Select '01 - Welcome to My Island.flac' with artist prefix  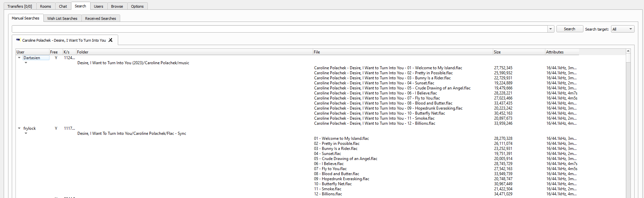pos(388,68)
